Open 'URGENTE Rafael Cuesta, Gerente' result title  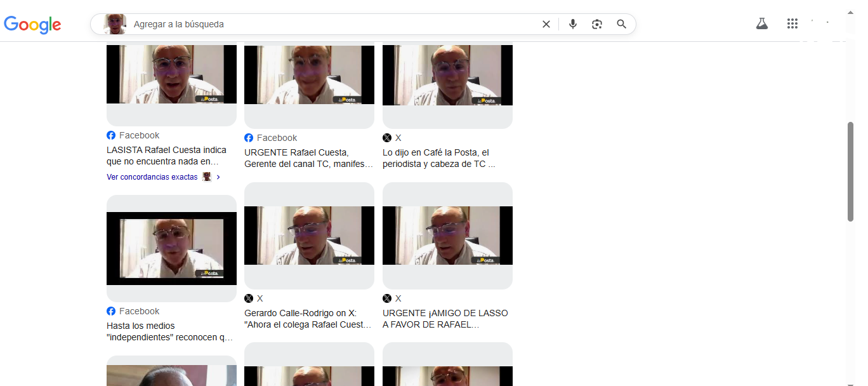click(308, 158)
